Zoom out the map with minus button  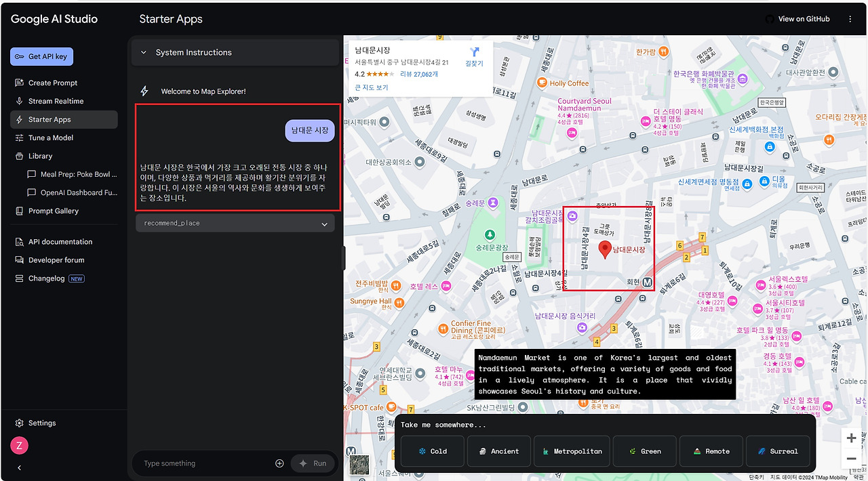tap(851, 459)
